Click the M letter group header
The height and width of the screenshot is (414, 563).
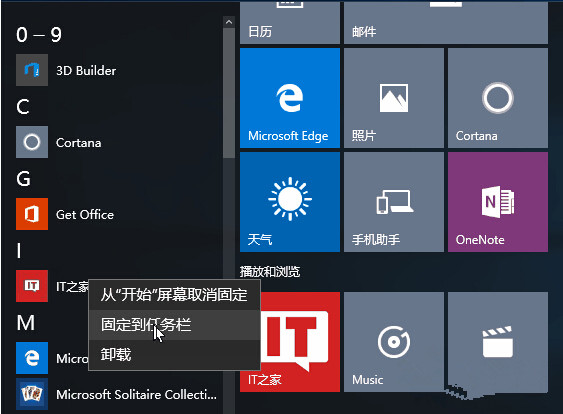point(25,322)
